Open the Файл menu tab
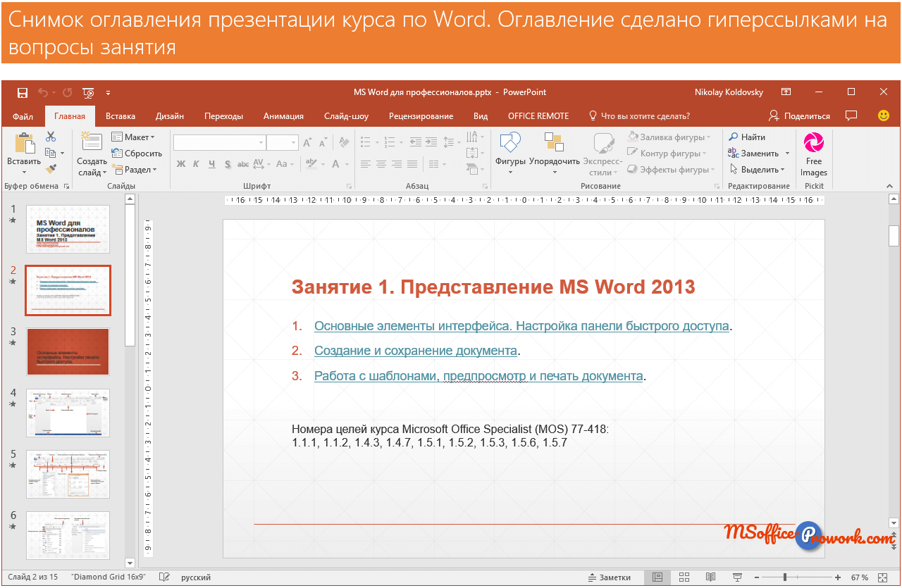Image resolution: width=902 pixels, height=588 pixels. pyautogui.click(x=23, y=115)
